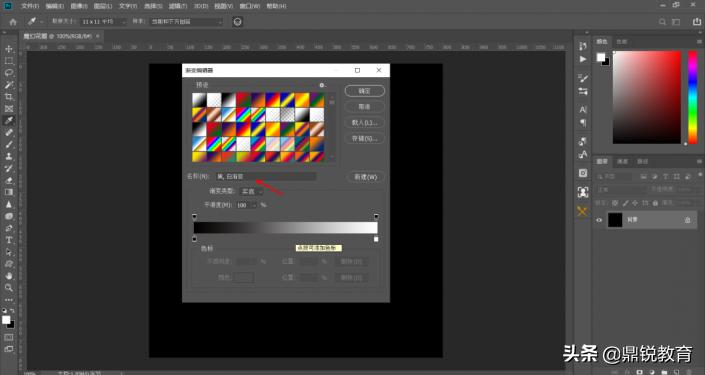Select the Eraser tool
This screenshot has width=705, height=375.
click(9, 180)
